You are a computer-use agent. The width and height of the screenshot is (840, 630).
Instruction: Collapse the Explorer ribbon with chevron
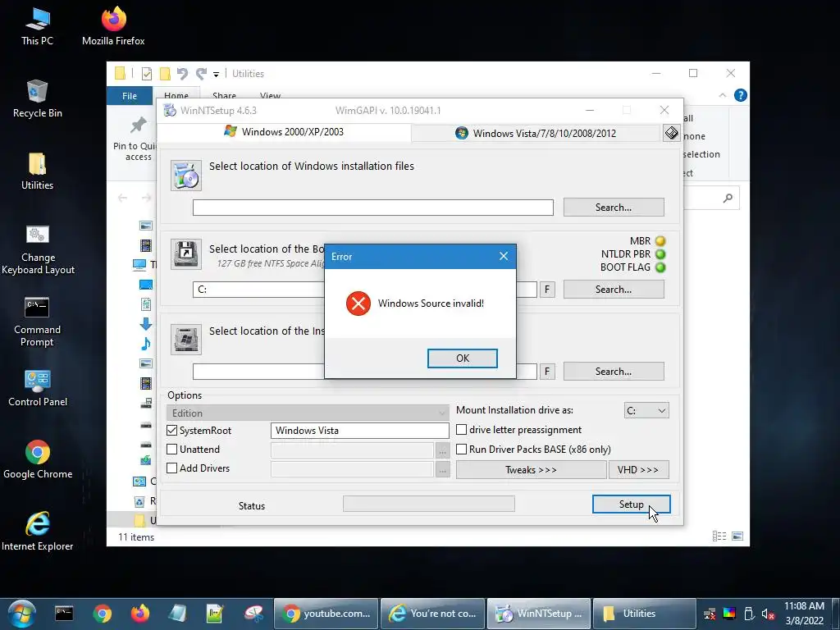click(x=722, y=95)
